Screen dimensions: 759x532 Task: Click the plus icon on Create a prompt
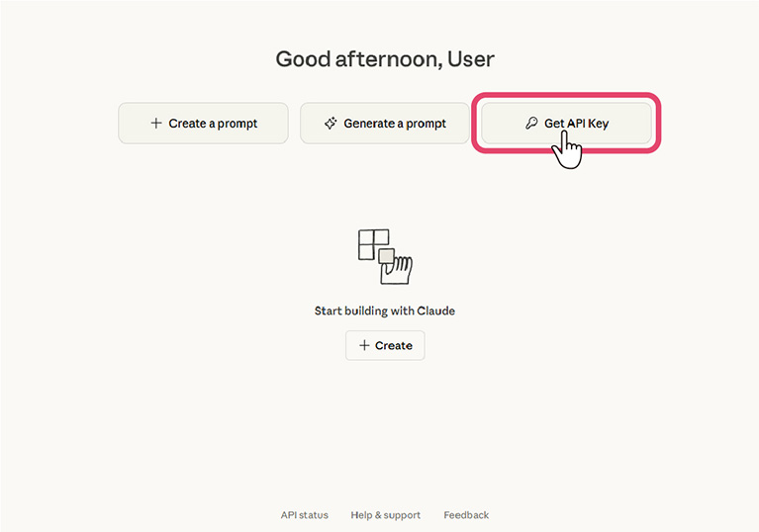click(x=155, y=124)
